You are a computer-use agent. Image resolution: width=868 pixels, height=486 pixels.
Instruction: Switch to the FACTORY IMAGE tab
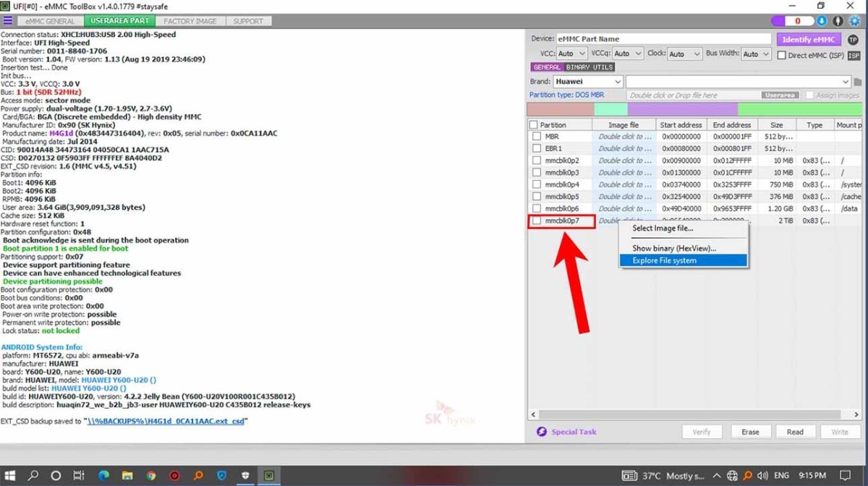(190, 21)
